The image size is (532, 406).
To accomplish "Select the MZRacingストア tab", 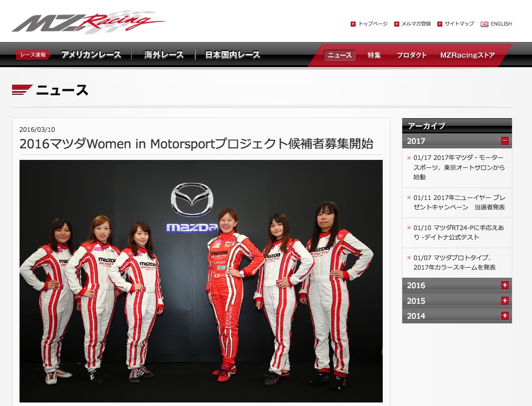I will point(467,55).
